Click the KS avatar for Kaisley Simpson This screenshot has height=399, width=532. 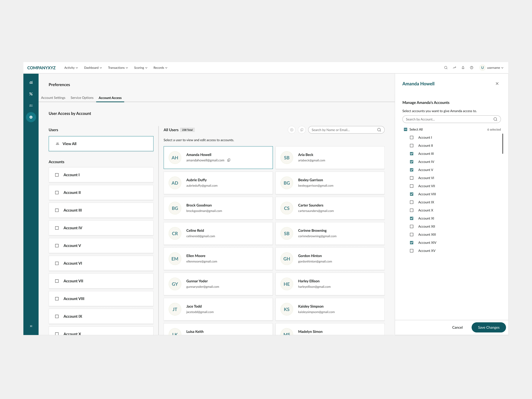click(x=287, y=309)
